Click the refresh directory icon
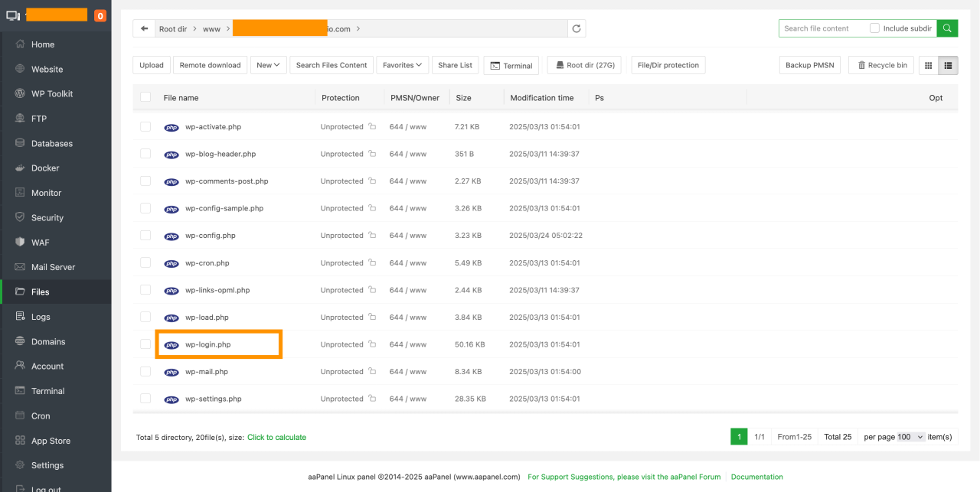Viewport: 980px width, 492px height. 577,29
